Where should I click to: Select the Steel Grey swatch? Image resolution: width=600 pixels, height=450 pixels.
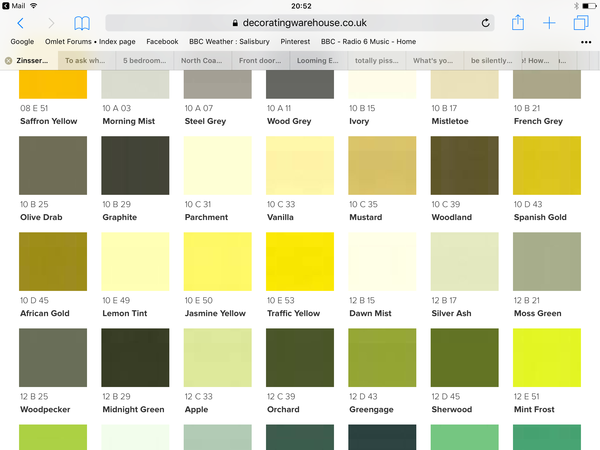pos(218,84)
